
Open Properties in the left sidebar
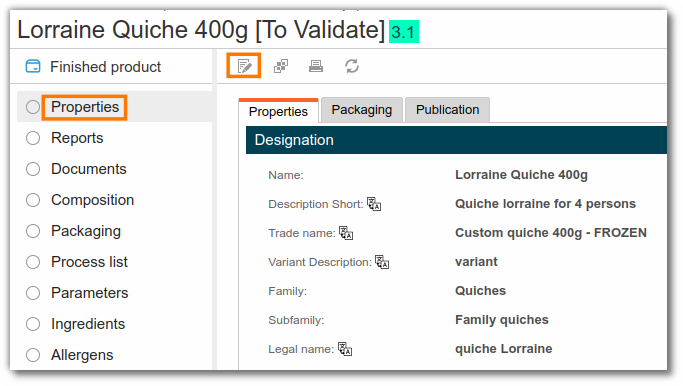85,107
